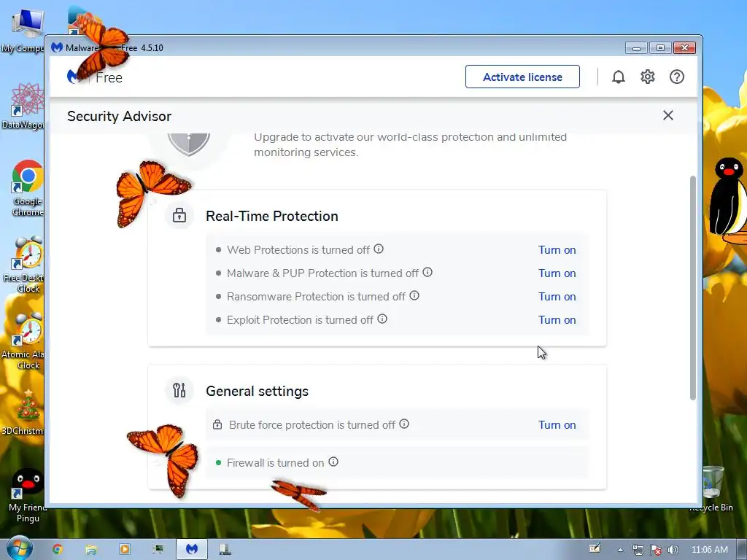Turn on Web Protections
The width and height of the screenshot is (747, 560).
[x=557, y=250]
